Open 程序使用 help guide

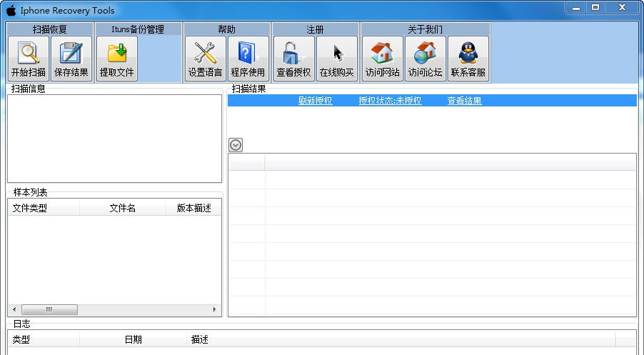point(248,59)
